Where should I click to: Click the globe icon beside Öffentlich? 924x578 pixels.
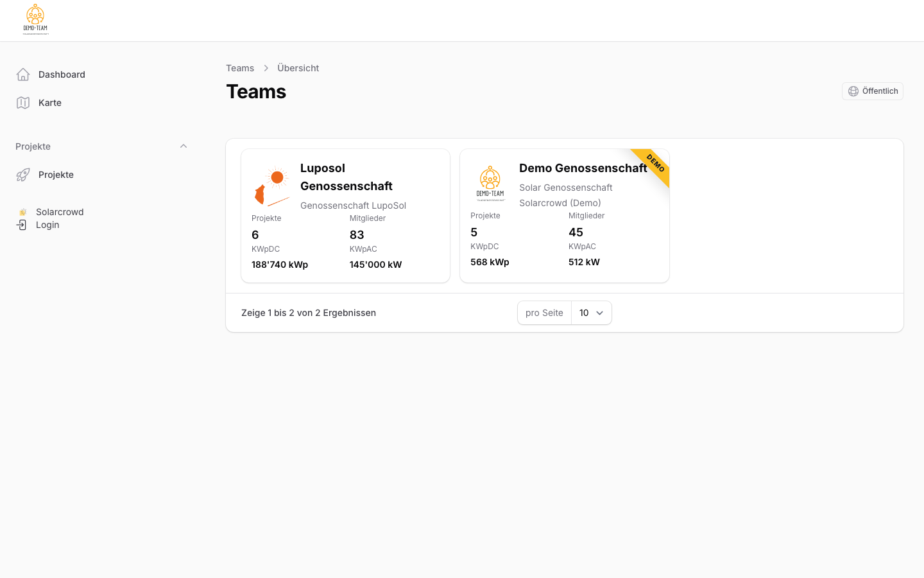(x=853, y=91)
